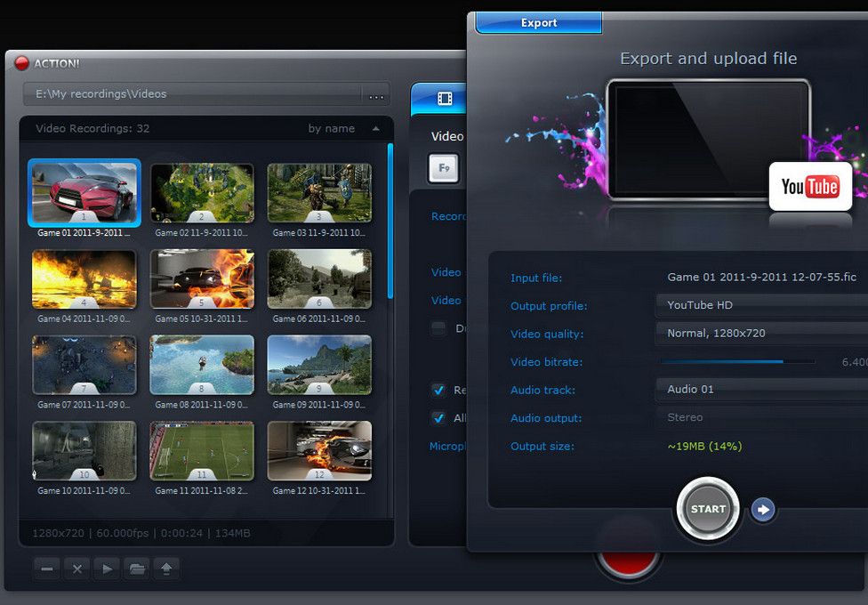Click the export preview screen
The image size is (868, 605).
708,140
